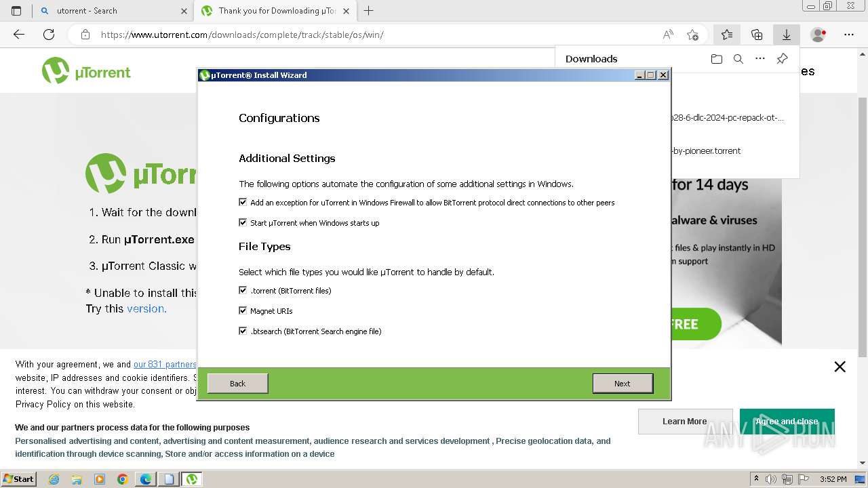Open tab actions menu in Edge
The image size is (868, 488).
click(x=16, y=11)
